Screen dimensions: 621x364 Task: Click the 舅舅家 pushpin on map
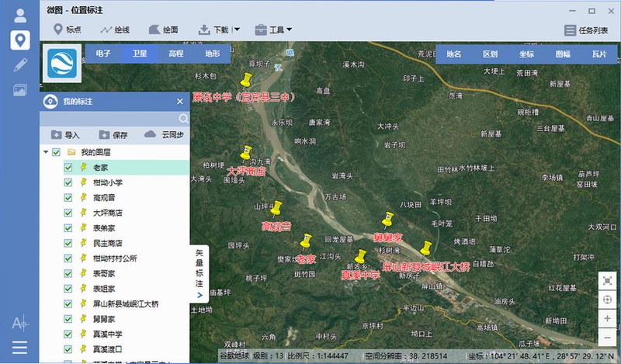(388, 220)
